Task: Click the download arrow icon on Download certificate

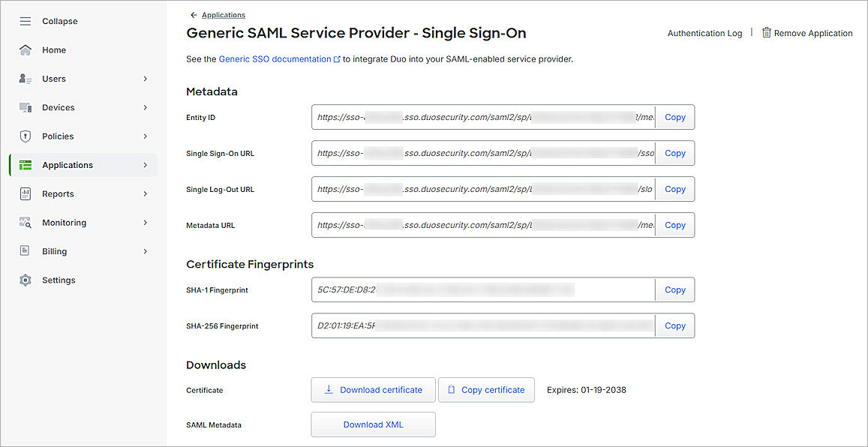Action: pos(329,389)
